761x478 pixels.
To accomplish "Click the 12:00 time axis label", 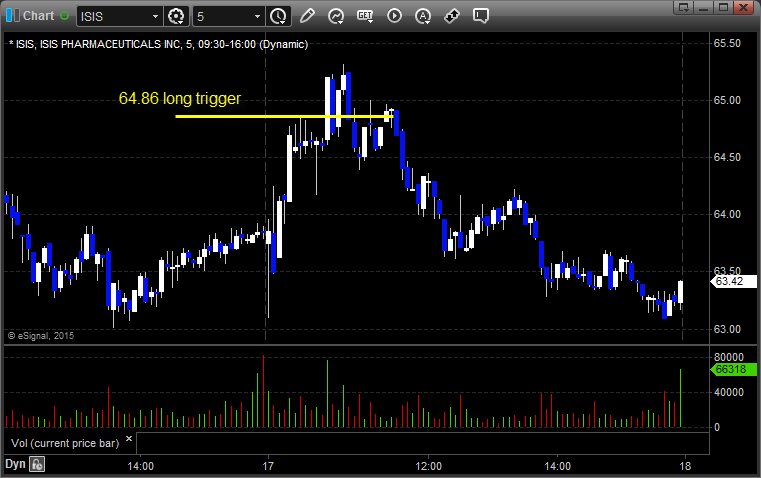I will pyautogui.click(x=429, y=466).
